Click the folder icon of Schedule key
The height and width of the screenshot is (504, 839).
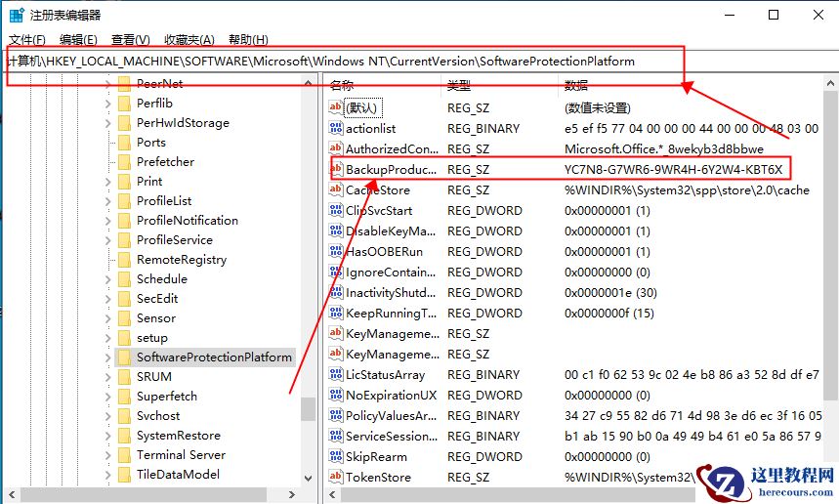click(x=124, y=278)
